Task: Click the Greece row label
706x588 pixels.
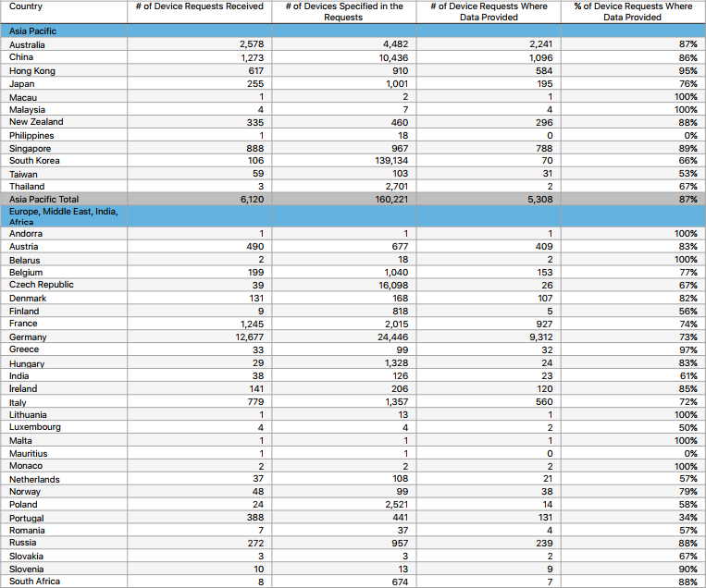Action: tap(24, 349)
